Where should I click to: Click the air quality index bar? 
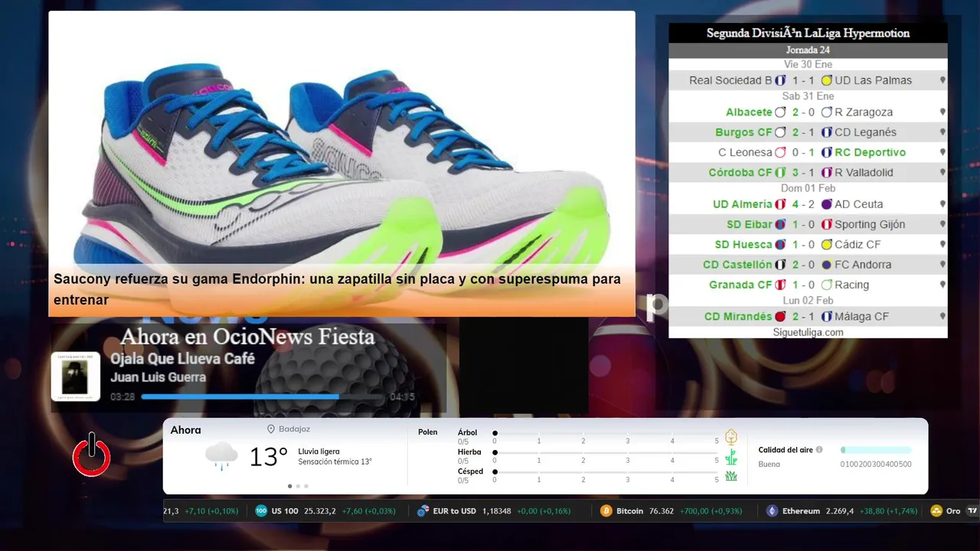[876, 450]
